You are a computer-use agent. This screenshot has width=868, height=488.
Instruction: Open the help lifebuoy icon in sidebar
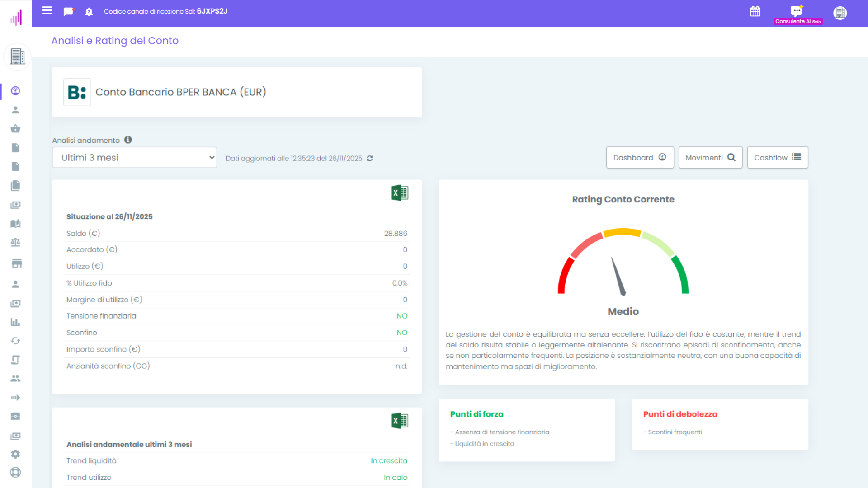coord(15,473)
